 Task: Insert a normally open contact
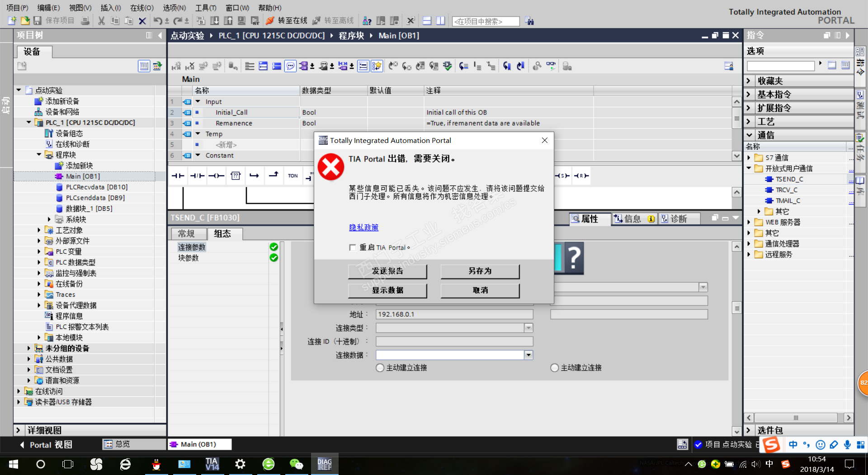[x=178, y=176]
